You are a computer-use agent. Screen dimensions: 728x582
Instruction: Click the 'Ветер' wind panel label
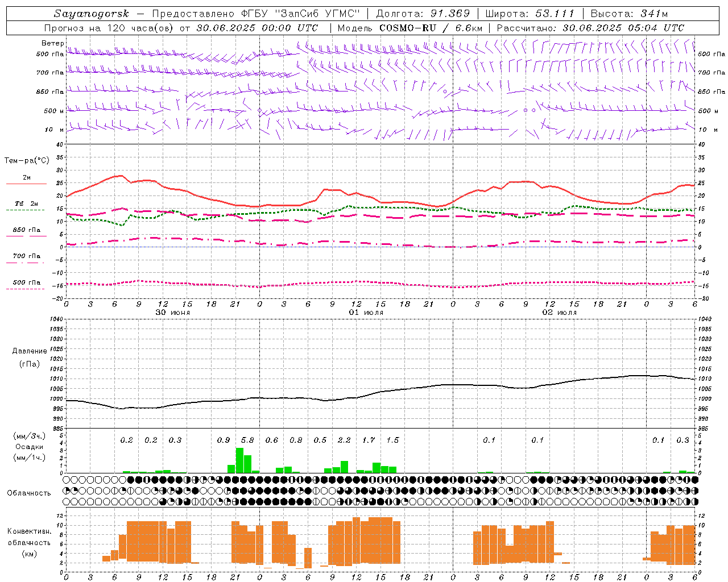(52, 43)
